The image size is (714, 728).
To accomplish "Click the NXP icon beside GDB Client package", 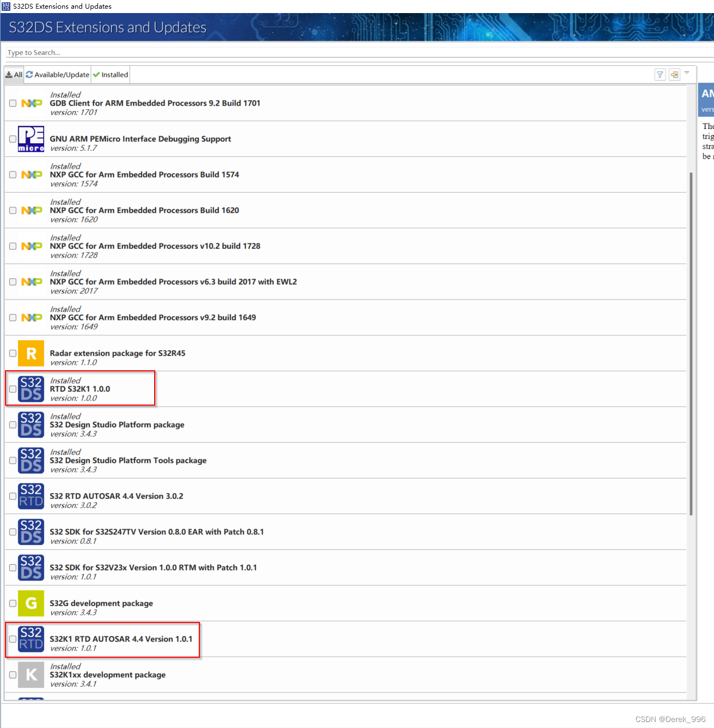I will click(31, 103).
